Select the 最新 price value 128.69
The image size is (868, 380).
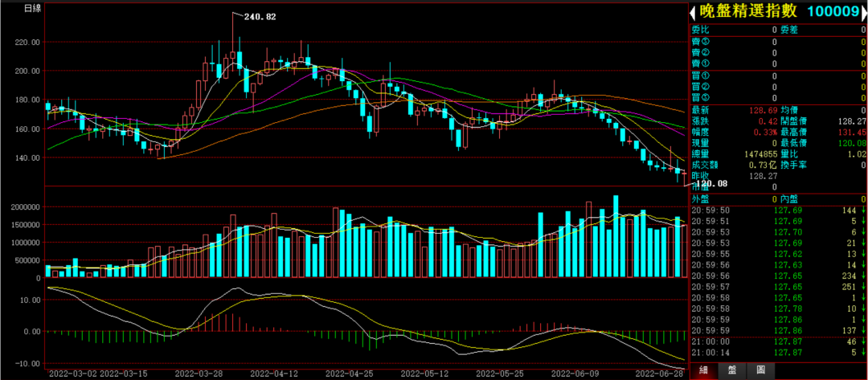click(x=764, y=111)
